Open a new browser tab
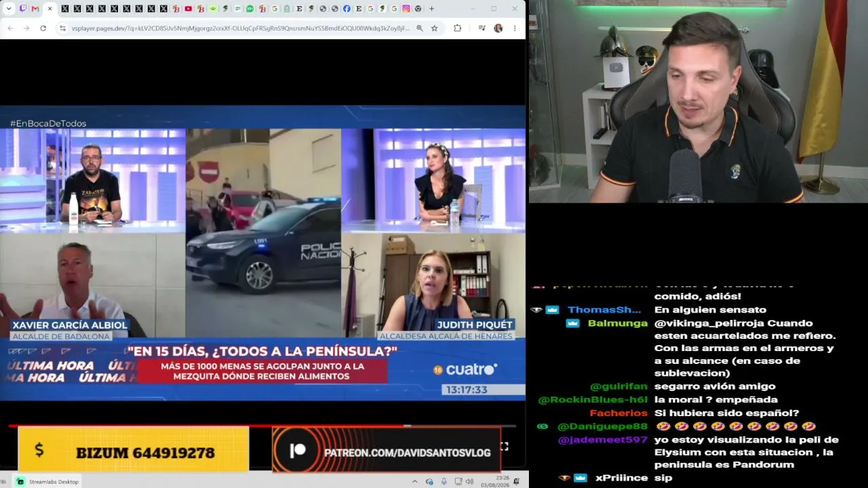This screenshot has height=488, width=868. 431,9
